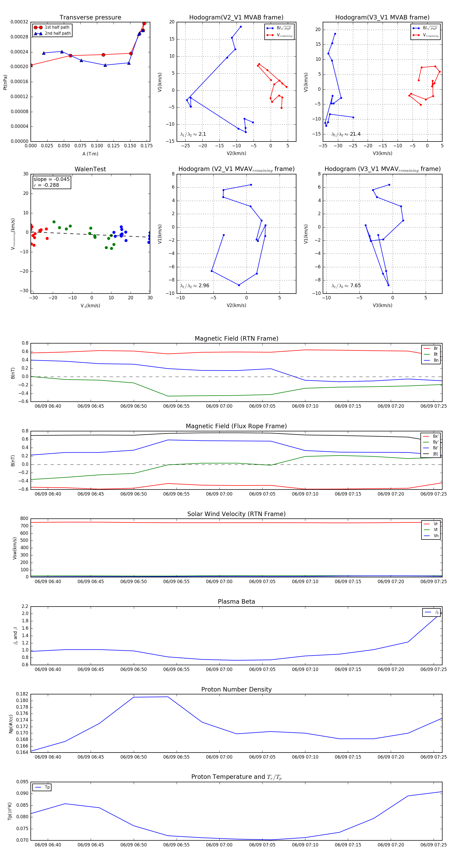Select the "Br" legend entry
Screen dimensions: 473x868
pos(431,349)
